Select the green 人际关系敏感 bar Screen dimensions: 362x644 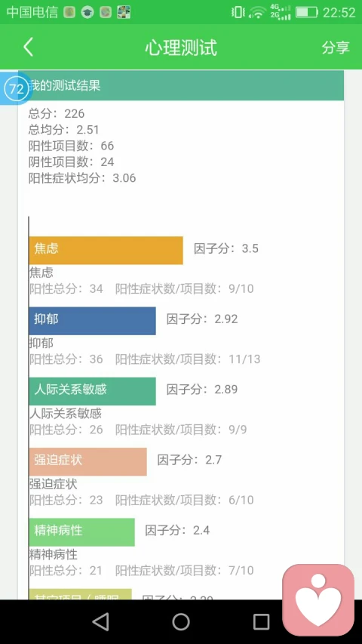coord(92,391)
